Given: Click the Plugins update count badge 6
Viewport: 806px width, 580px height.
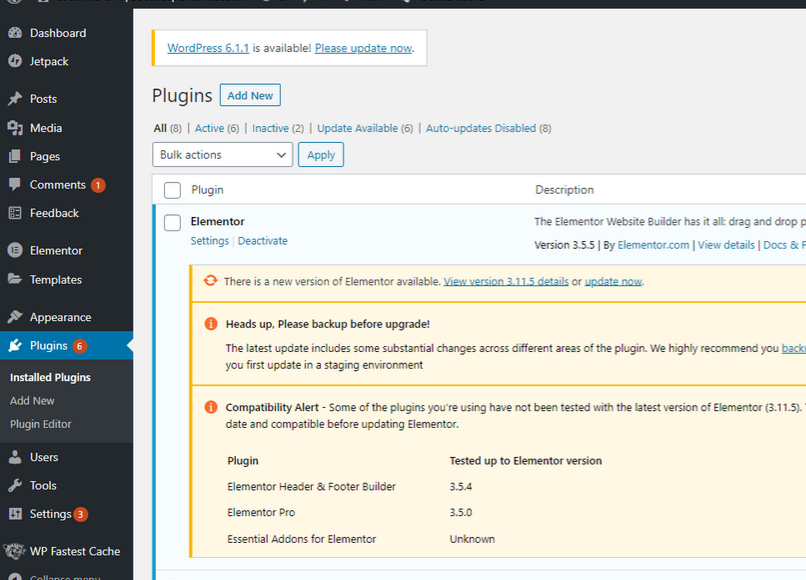Looking at the screenshot, I should point(79,346).
